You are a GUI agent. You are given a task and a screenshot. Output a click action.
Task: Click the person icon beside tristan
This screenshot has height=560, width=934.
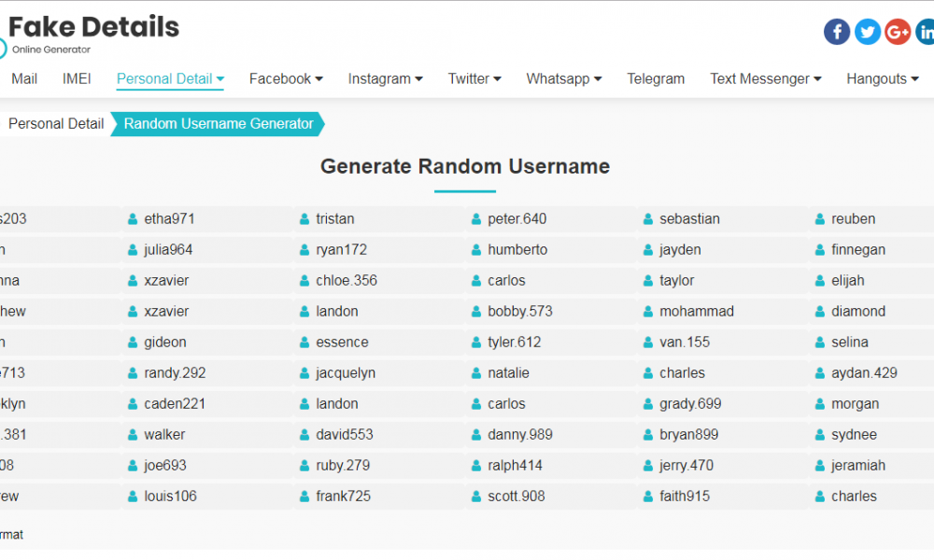tap(304, 218)
